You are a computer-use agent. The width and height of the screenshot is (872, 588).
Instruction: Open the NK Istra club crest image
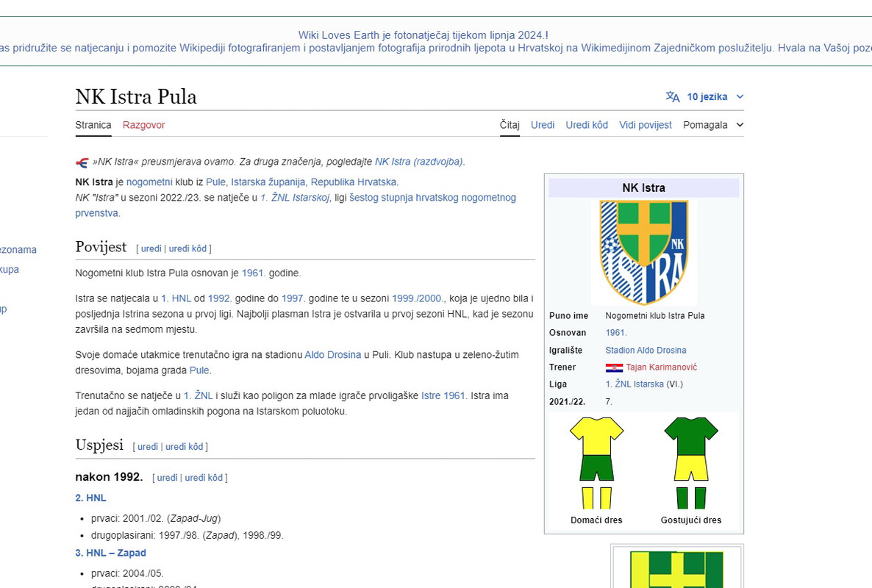(x=644, y=252)
